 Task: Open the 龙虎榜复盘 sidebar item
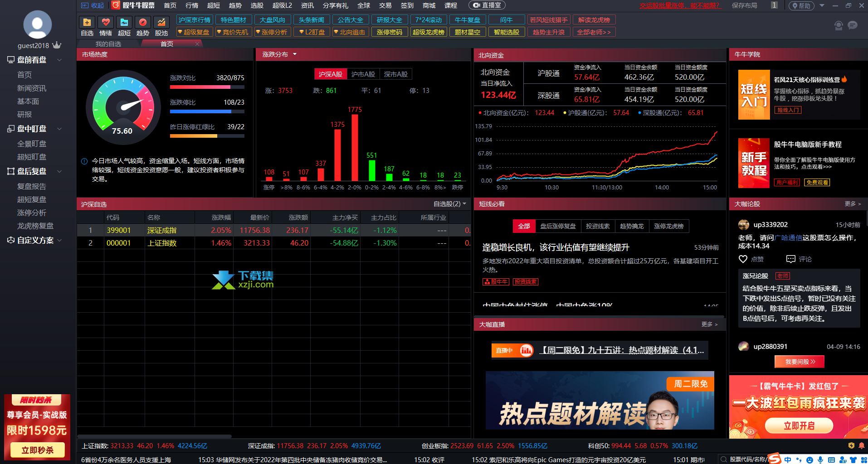35,226
